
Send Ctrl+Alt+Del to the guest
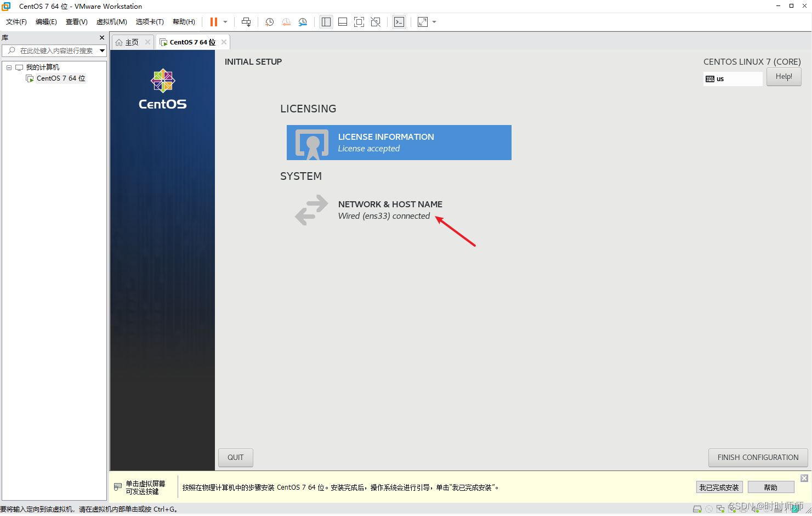(246, 22)
